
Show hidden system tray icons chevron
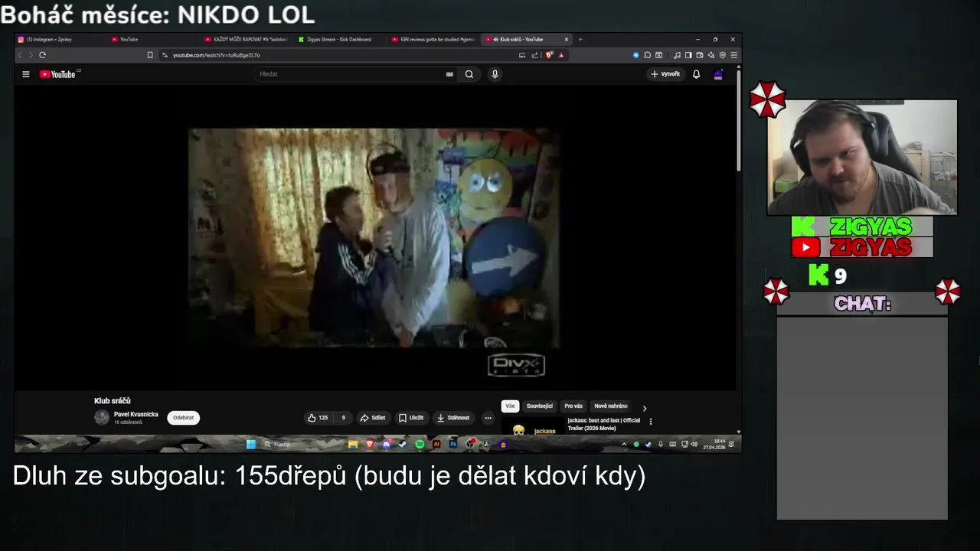click(x=624, y=444)
